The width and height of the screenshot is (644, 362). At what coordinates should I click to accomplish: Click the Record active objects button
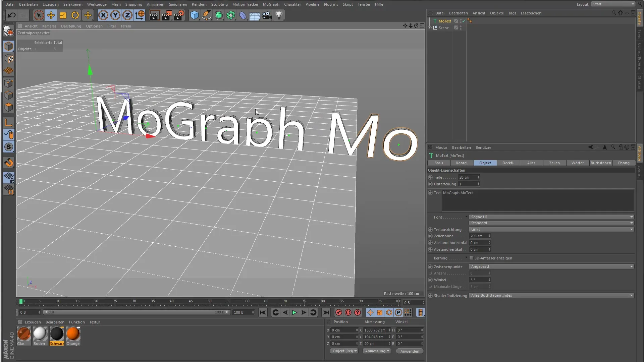pyautogui.click(x=339, y=312)
